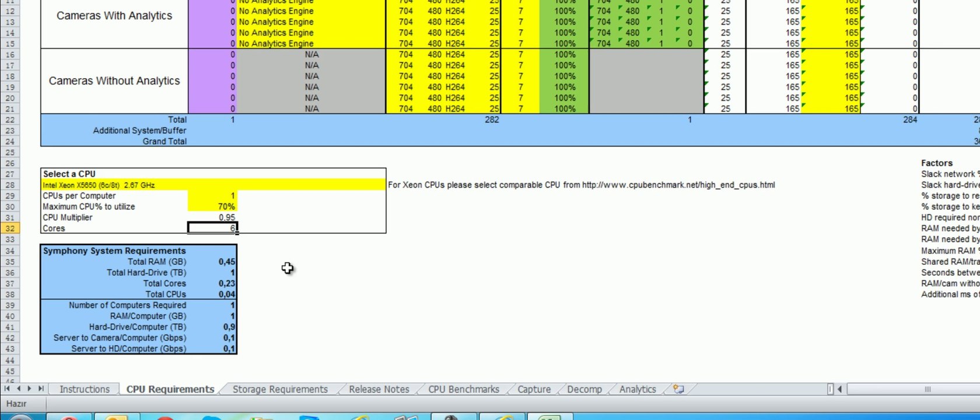Open the Analytics sheet tab
This screenshot has height=420, width=980.
point(638,389)
